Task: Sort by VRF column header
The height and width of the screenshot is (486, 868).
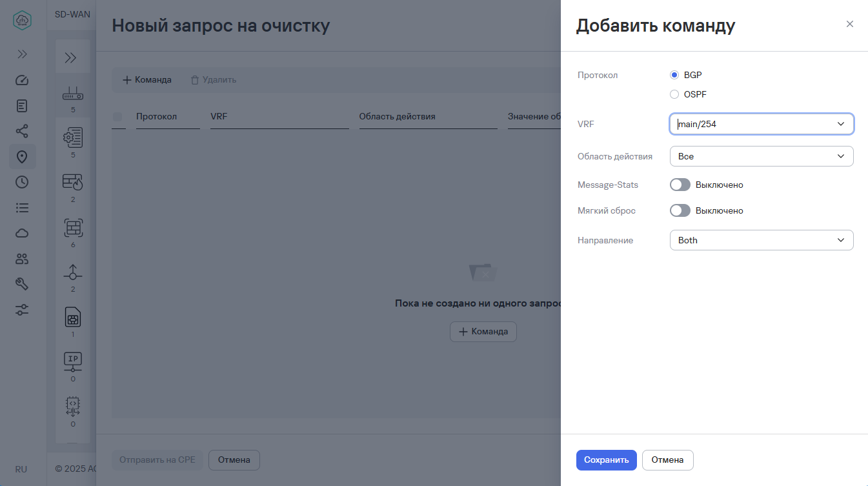Action: point(219,117)
